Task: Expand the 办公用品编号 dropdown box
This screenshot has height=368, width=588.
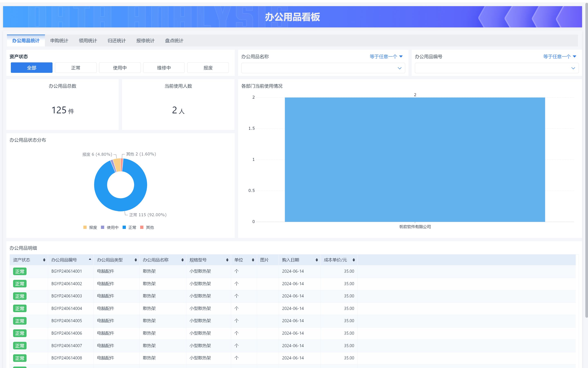Action: (496, 68)
